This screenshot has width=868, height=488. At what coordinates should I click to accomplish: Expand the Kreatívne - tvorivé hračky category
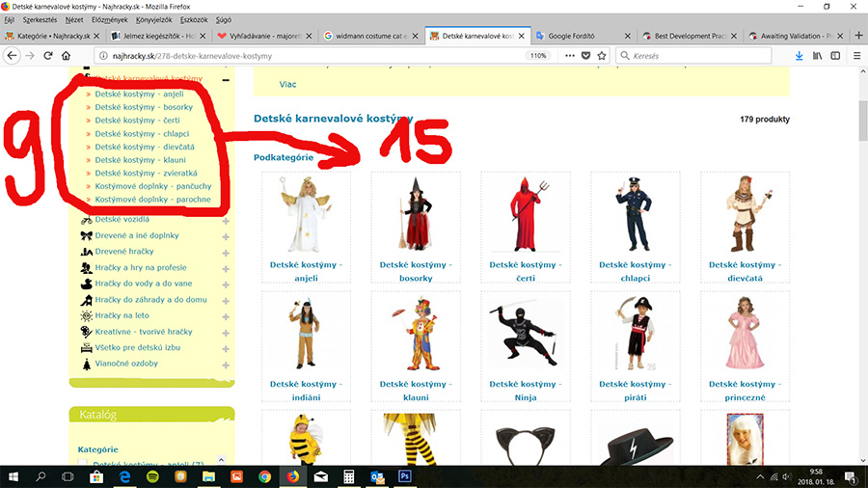point(226,333)
